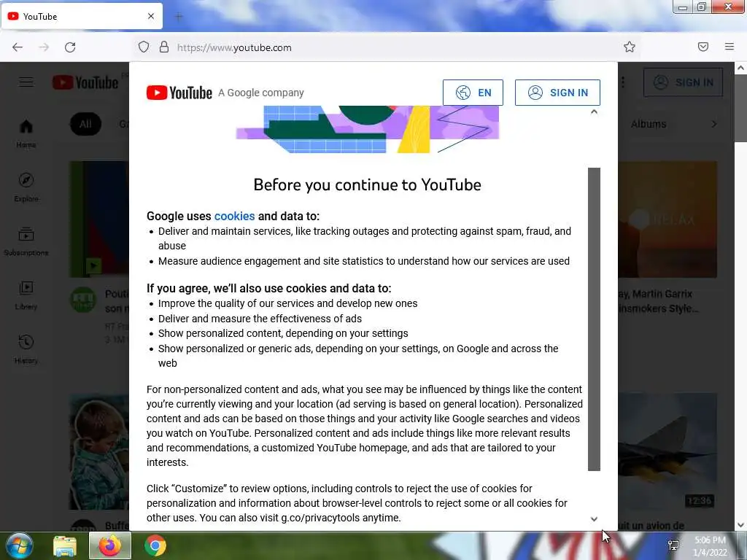Click the padlock site security icon
Screen dimensions: 747x560
tap(164, 47)
